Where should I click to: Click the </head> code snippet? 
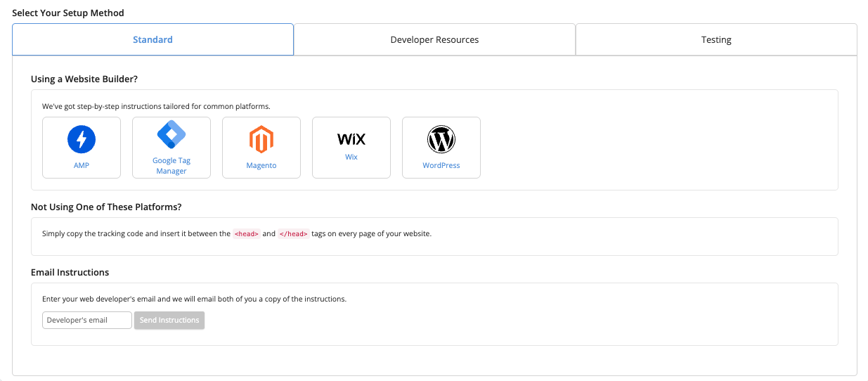point(294,234)
